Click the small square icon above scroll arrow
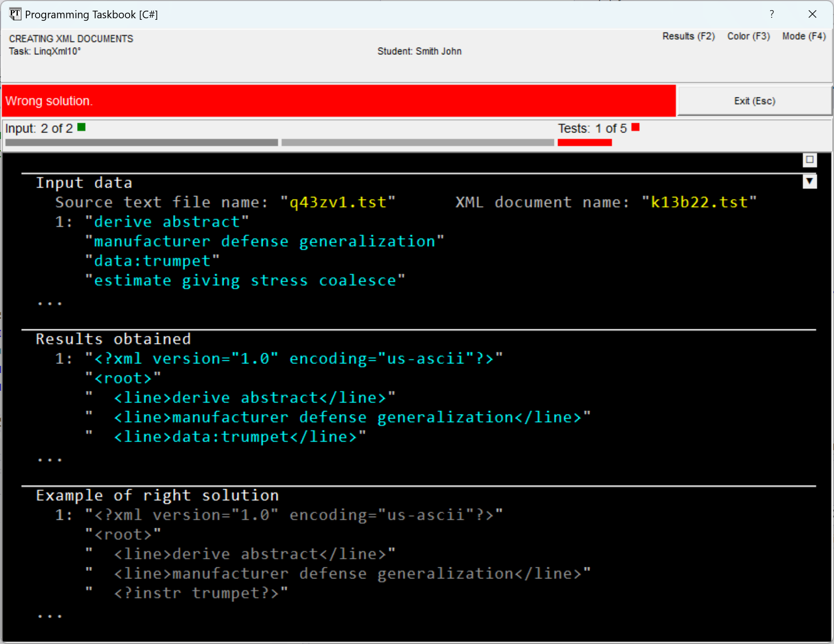 coord(810,160)
